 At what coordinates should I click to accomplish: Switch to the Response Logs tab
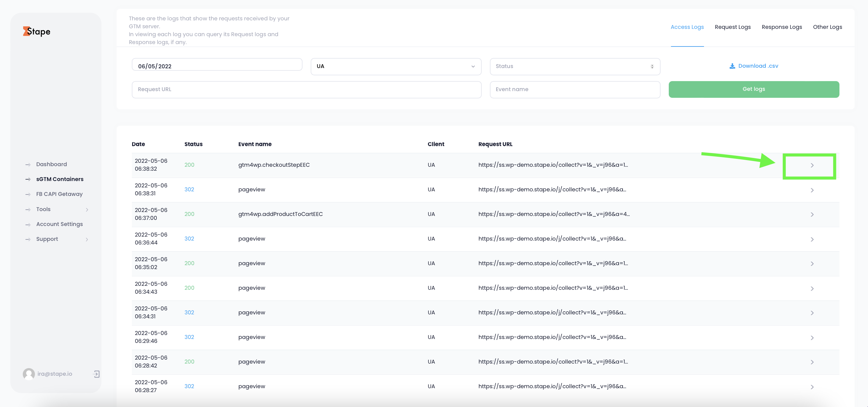pyautogui.click(x=782, y=27)
